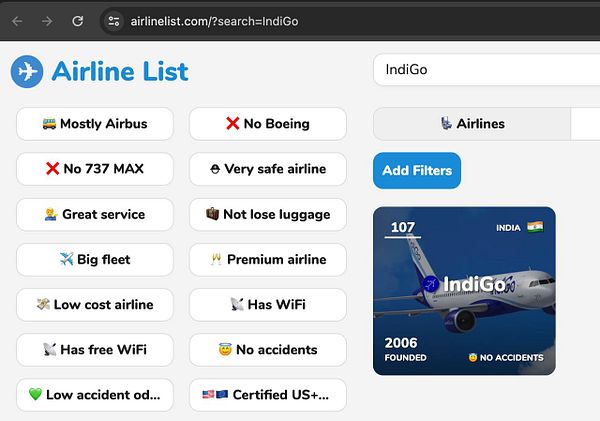Toggle the Very safe airline filter

click(268, 169)
